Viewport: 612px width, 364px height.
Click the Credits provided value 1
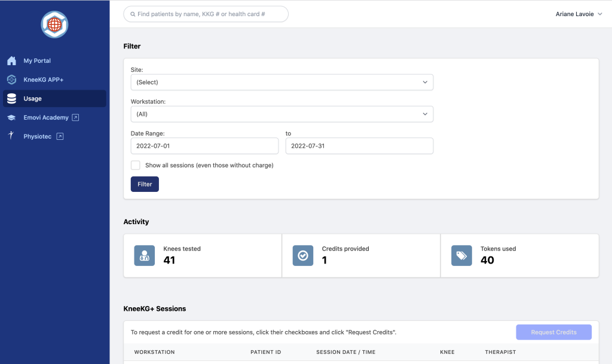pyautogui.click(x=325, y=260)
